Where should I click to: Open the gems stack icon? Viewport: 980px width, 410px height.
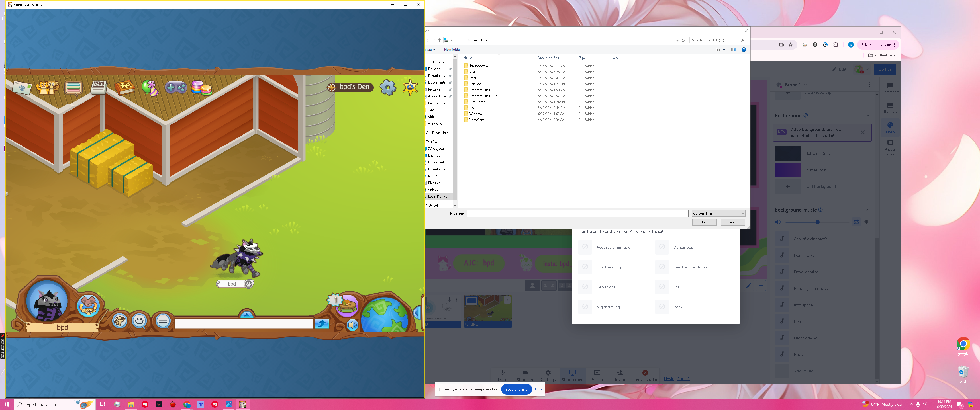click(202, 88)
